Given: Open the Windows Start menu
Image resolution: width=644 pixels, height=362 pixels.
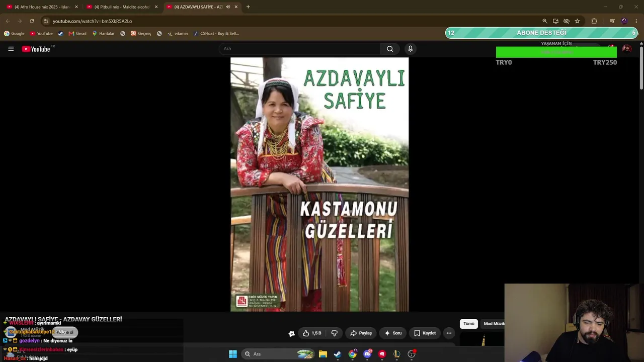Looking at the screenshot, I should pos(233,354).
